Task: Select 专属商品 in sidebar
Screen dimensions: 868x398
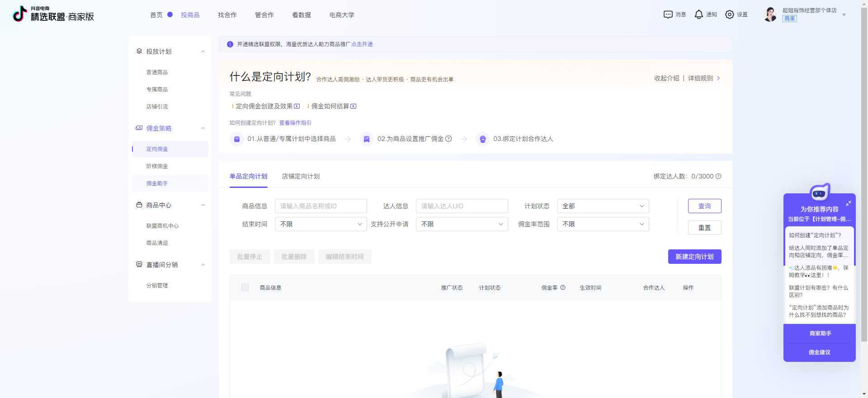Action: click(x=157, y=89)
